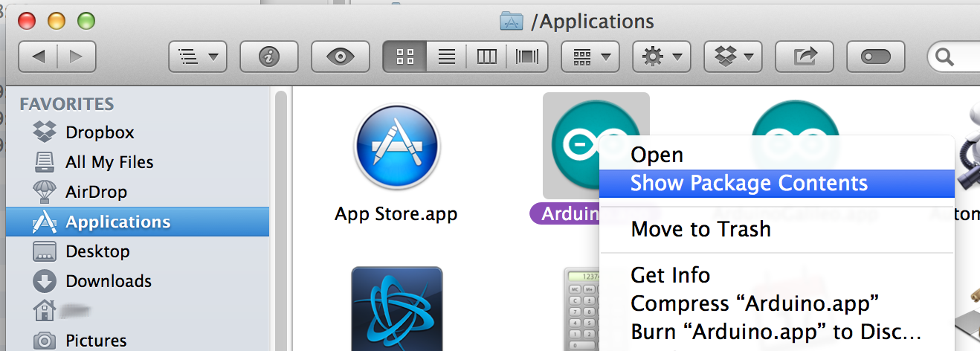Click the Share toolbar button
Image resolution: width=980 pixels, height=351 pixels.
804,56
